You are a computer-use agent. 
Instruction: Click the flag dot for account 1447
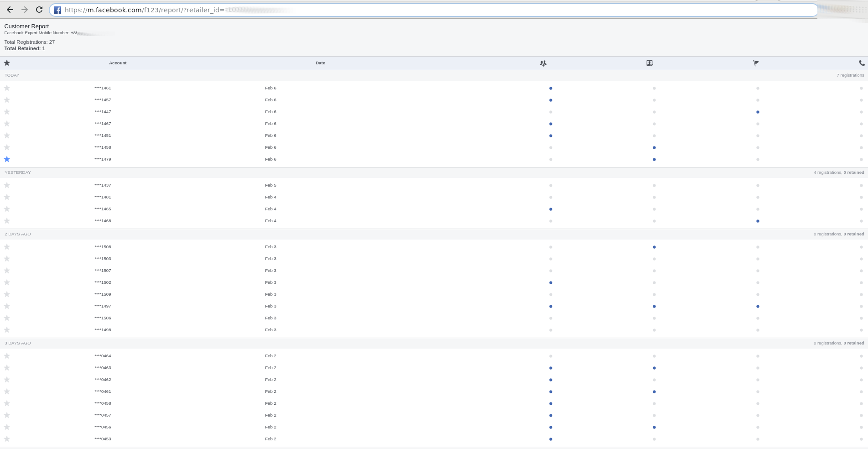tap(758, 112)
